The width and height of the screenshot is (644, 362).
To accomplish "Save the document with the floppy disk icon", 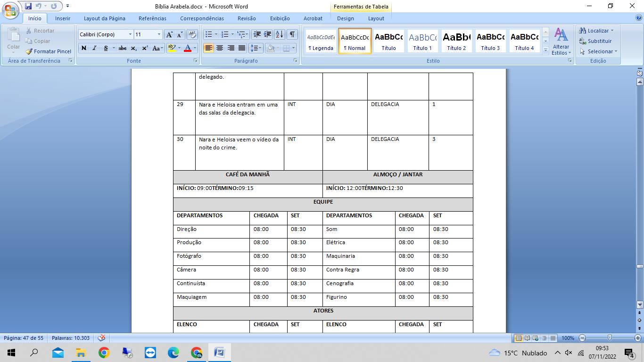I will tap(28, 6).
